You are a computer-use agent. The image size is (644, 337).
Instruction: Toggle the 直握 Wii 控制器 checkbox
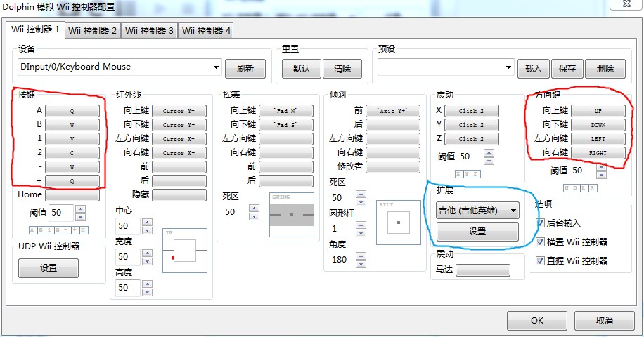(540, 260)
